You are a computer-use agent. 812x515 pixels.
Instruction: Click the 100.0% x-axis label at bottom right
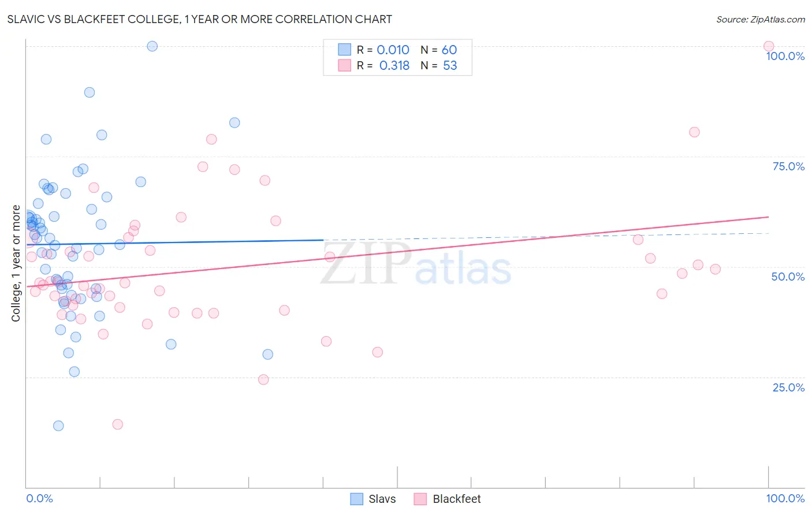[785, 498]
